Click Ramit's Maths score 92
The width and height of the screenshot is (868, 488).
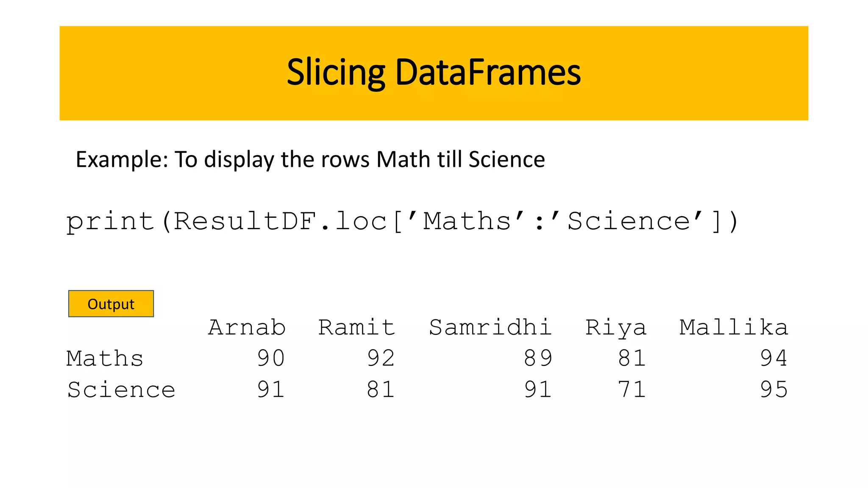coord(381,358)
